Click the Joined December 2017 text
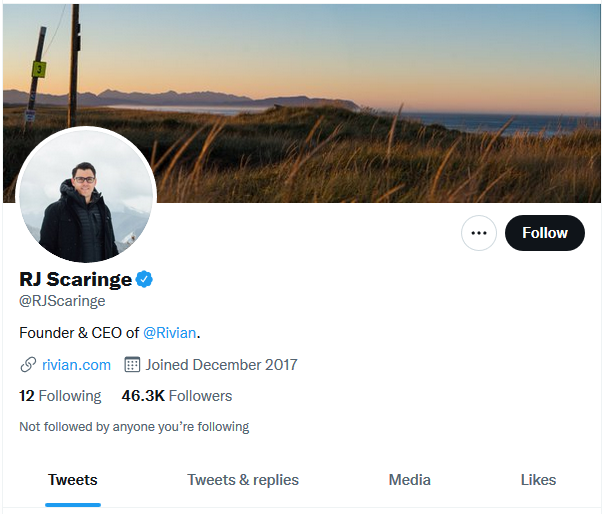Viewport: 608px width, 514px height. coord(221,364)
